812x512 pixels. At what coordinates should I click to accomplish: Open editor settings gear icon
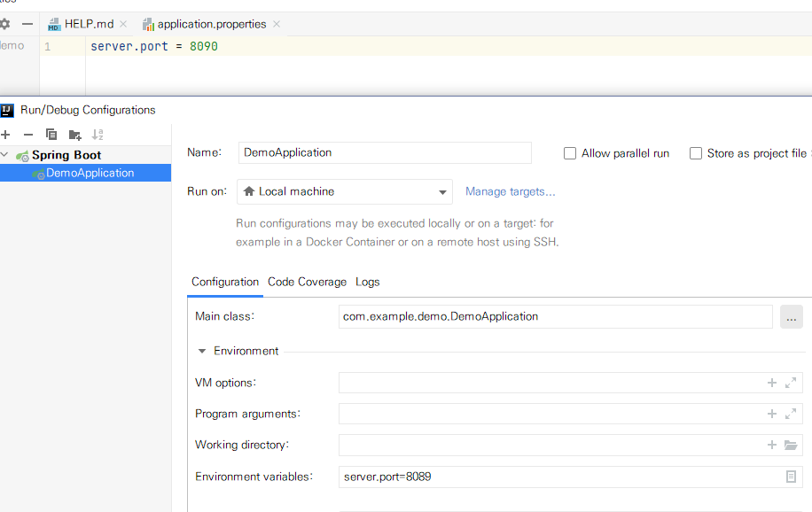(x=4, y=24)
